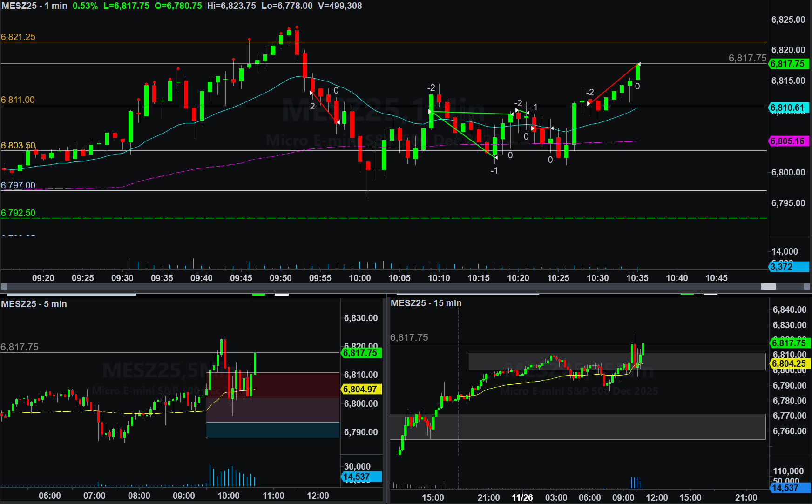The width and height of the screenshot is (812, 504).
Task: Click right end button of the chart scrollbar
Action: coord(807,287)
